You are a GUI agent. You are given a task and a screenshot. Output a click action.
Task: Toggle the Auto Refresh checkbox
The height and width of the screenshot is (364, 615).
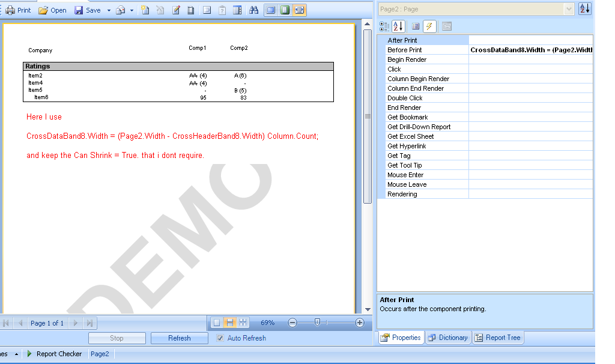coord(220,338)
